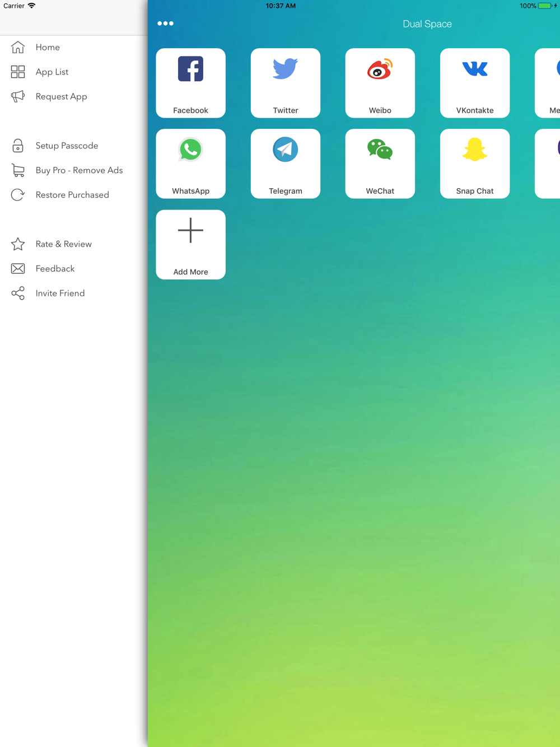Select Restore Purchased option

pos(72,195)
